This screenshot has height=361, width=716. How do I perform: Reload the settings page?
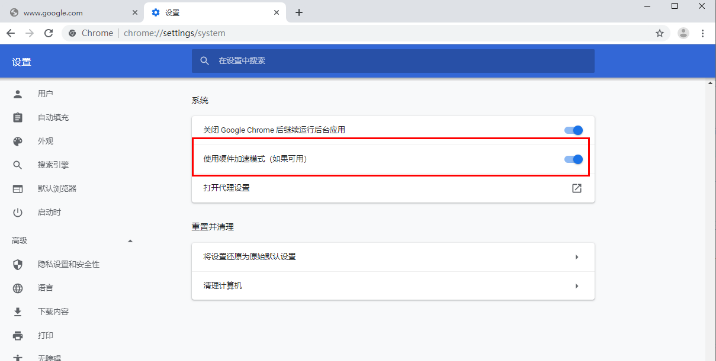point(48,33)
